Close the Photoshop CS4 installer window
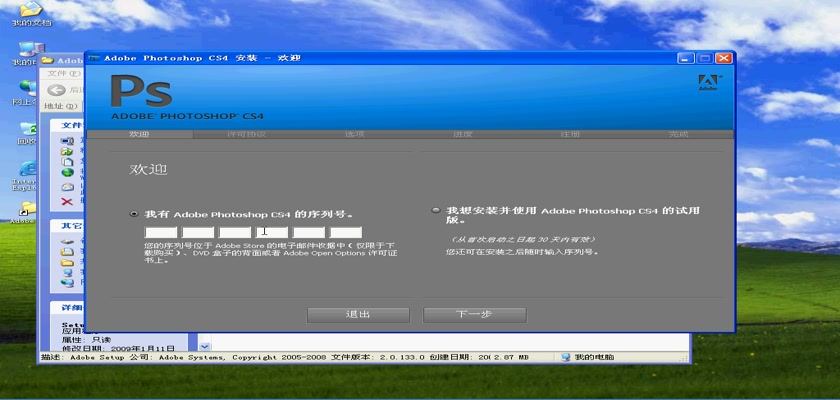The width and height of the screenshot is (840, 400). (x=723, y=58)
